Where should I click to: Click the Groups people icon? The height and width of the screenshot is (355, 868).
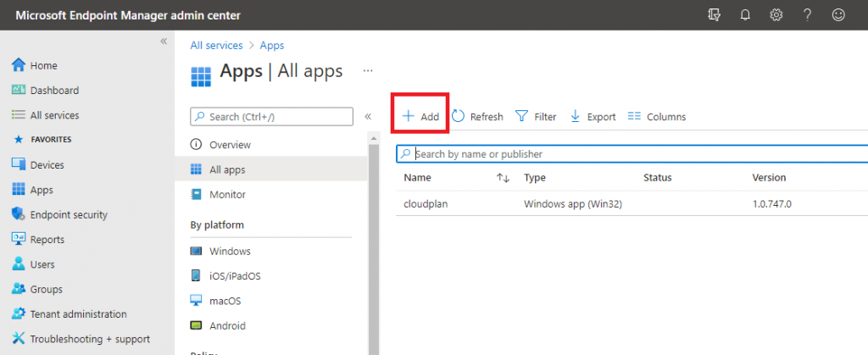pos(19,289)
